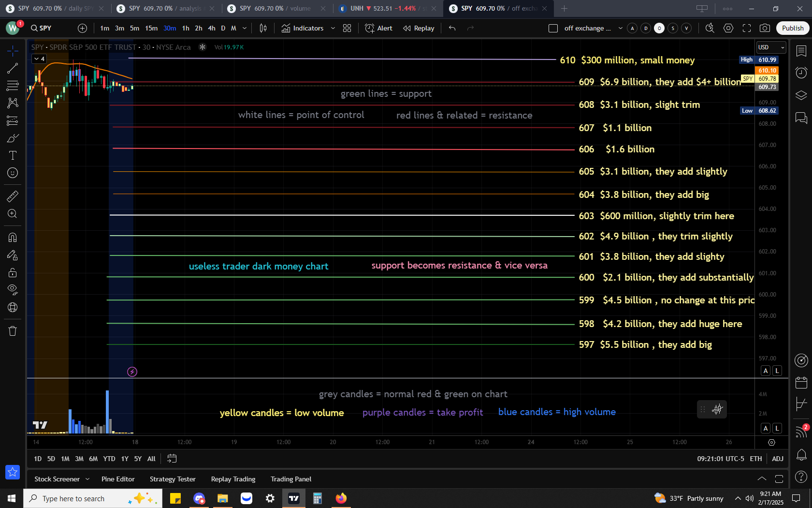Click the Replay button
812x508 pixels.
click(x=419, y=28)
